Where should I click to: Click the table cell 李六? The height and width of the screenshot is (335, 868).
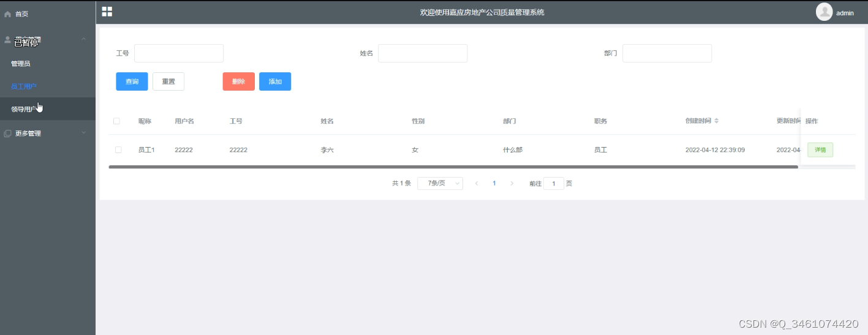[327, 149]
